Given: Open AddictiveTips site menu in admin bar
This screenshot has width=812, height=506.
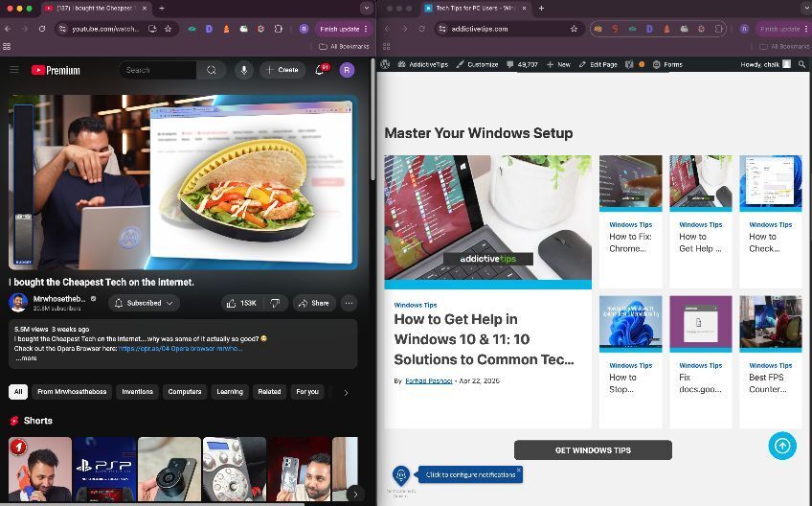Looking at the screenshot, I should pos(422,64).
